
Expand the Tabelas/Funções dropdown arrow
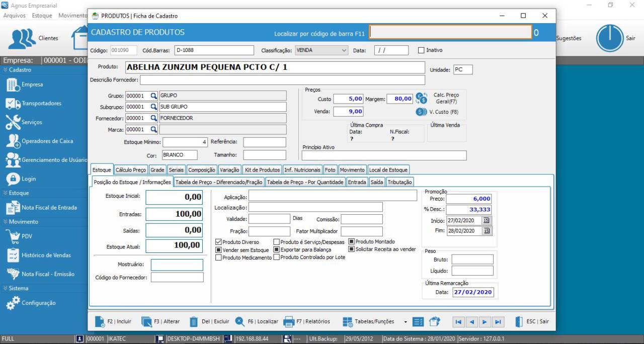[406, 322]
